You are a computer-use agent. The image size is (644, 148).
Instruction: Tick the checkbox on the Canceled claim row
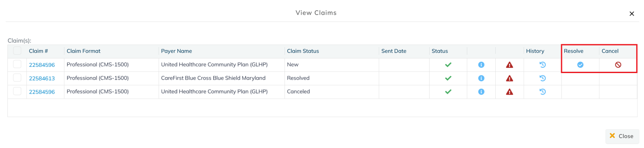click(x=17, y=91)
